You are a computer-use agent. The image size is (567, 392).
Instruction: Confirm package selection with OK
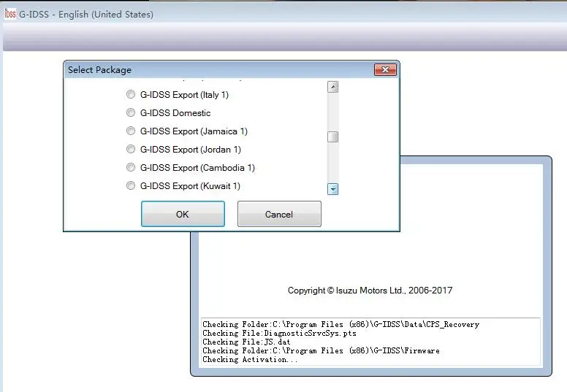coord(183,214)
